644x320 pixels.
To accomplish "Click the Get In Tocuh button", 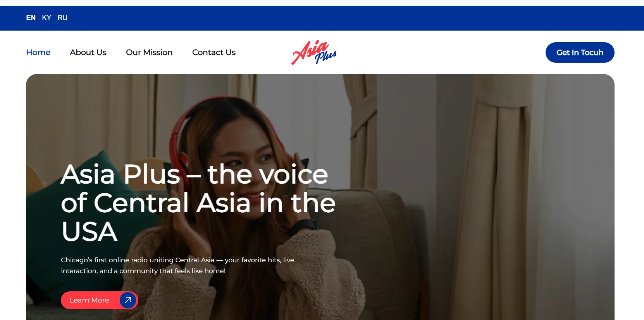I will pos(580,52).
